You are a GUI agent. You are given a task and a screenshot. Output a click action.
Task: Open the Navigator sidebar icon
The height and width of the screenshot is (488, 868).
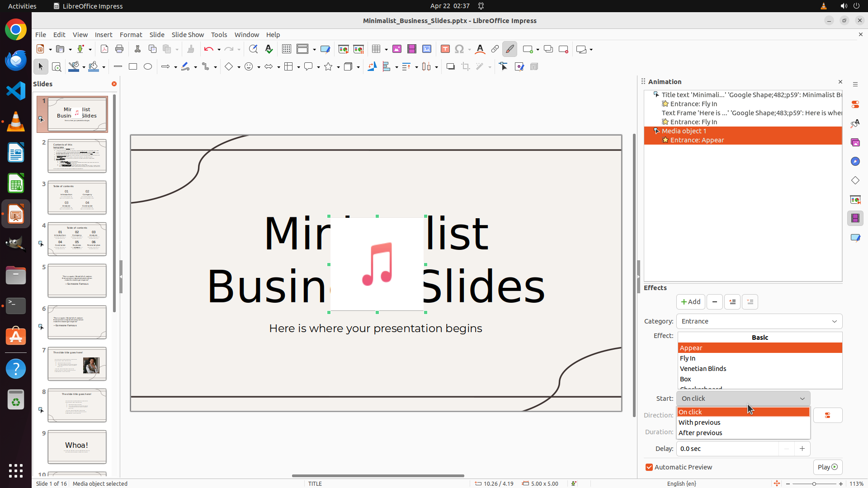(x=855, y=161)
